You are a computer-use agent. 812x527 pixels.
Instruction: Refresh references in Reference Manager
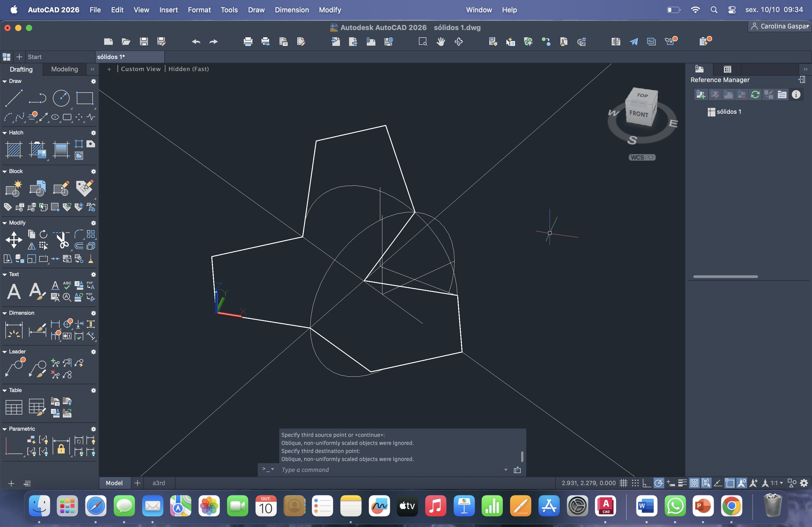point(755,94)
